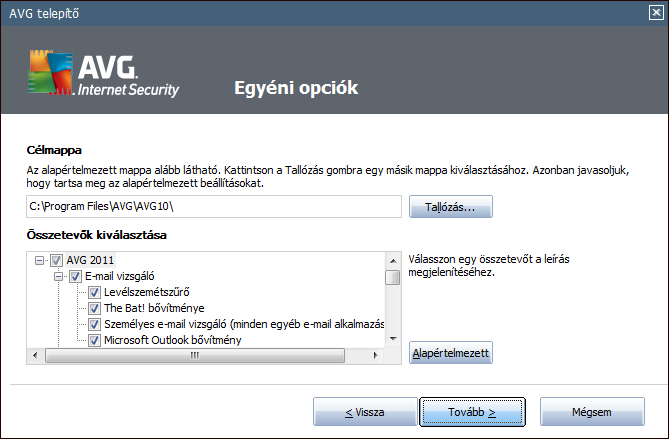The height and width of the screenshot is (439, 669).
Task: Select the E-mail vizsgáló tree label
Action: [x=120, y=276]
